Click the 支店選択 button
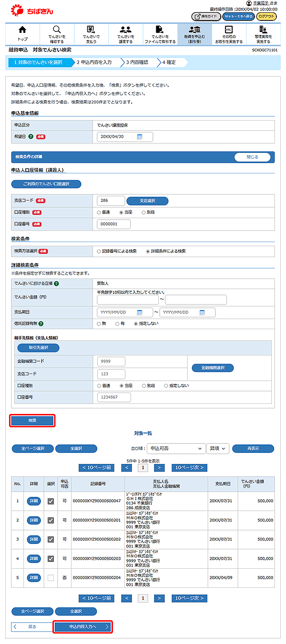Image resolution: width=286 pixels, height=644 pixels. 147,201
